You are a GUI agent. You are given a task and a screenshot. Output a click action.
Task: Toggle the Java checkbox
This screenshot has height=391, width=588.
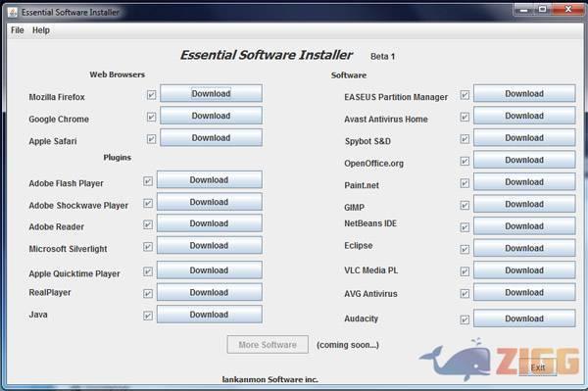(148, 316)
